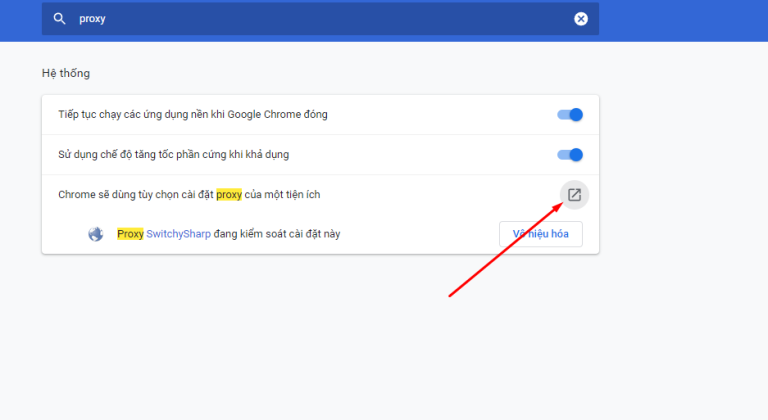Click the Proxy SwitchySharp globe icon
This screenshot has height=420, width=768.
(x=96, y=235)
